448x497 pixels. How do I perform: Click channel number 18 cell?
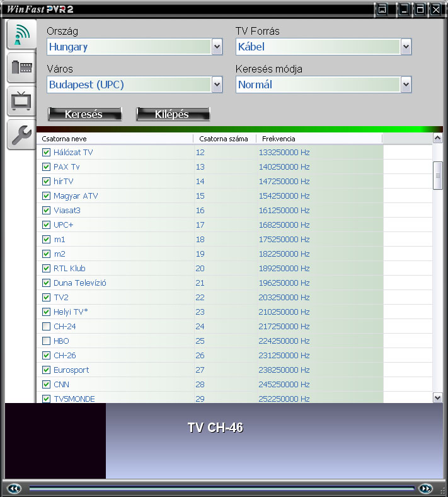coord(200,239)
